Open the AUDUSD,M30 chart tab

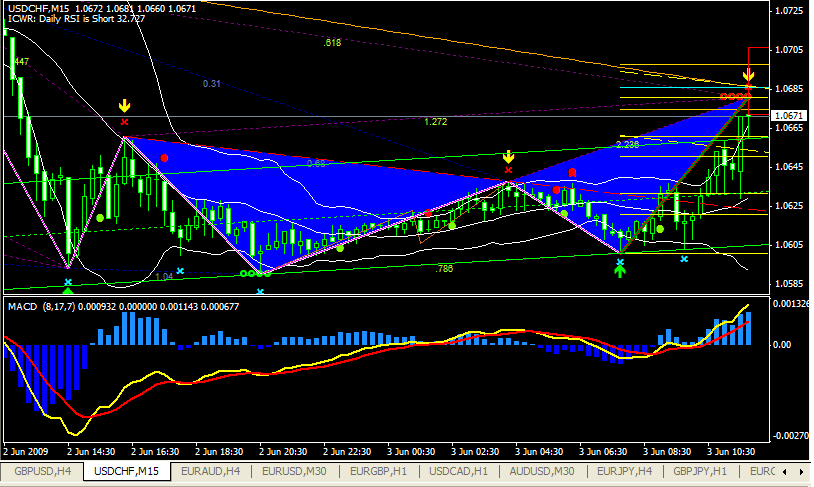click(542, 471)
